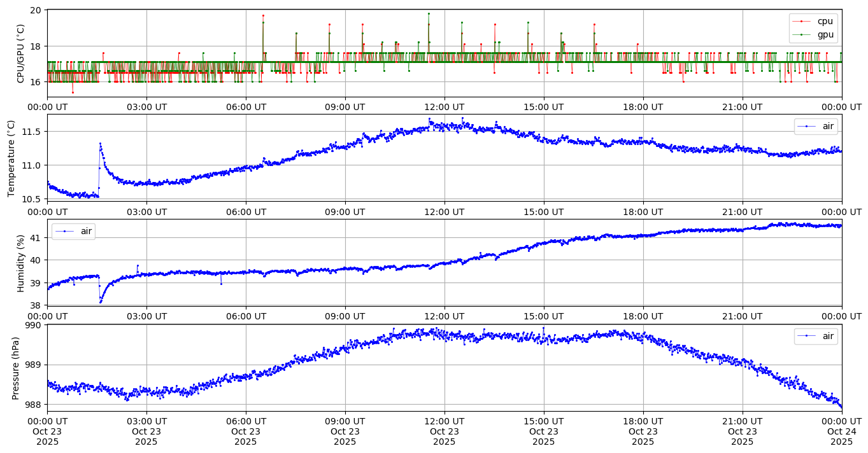Image resolution: width=868 pixels, height=453 pixels.
Task: Click the tallest gpu spike near 11:30 UT
Action: click(429, 13)
